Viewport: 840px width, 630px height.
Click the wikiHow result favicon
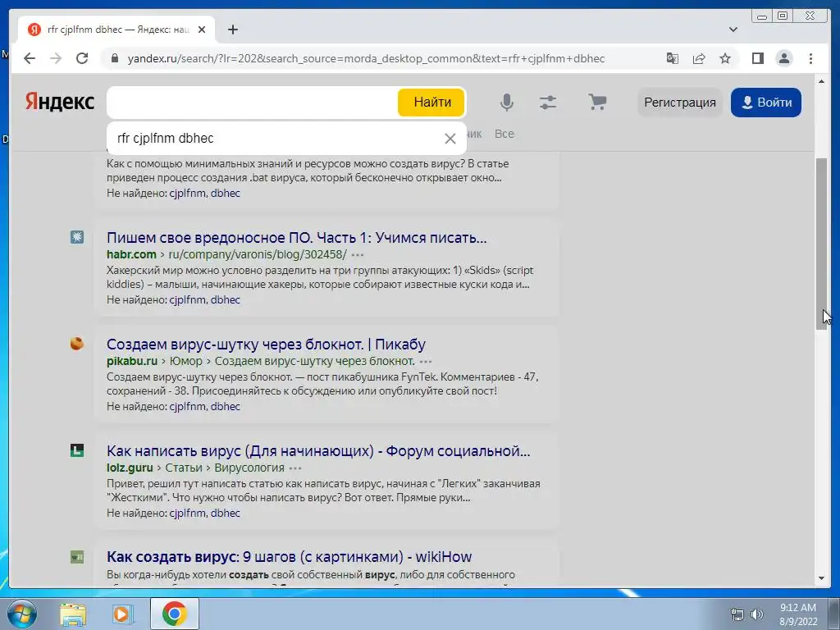point(77,557)
